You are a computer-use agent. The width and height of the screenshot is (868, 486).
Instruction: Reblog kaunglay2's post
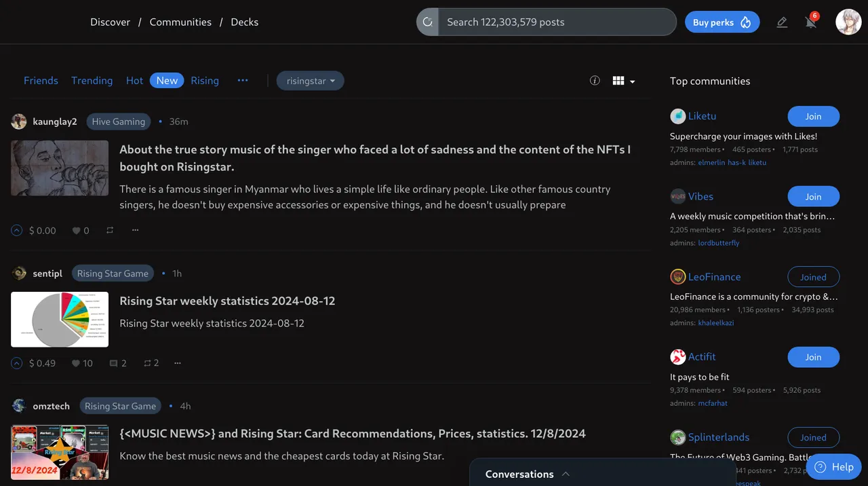(110, 230)
